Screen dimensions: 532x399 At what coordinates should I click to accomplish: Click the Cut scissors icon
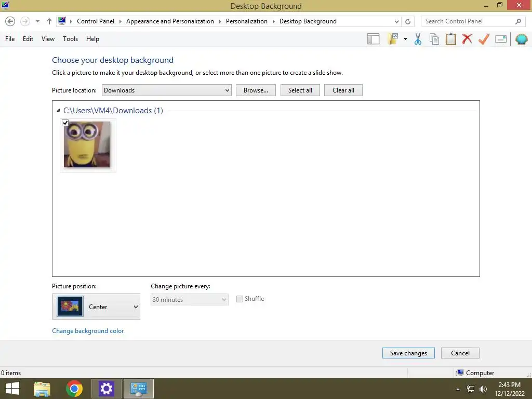[418, 39]
